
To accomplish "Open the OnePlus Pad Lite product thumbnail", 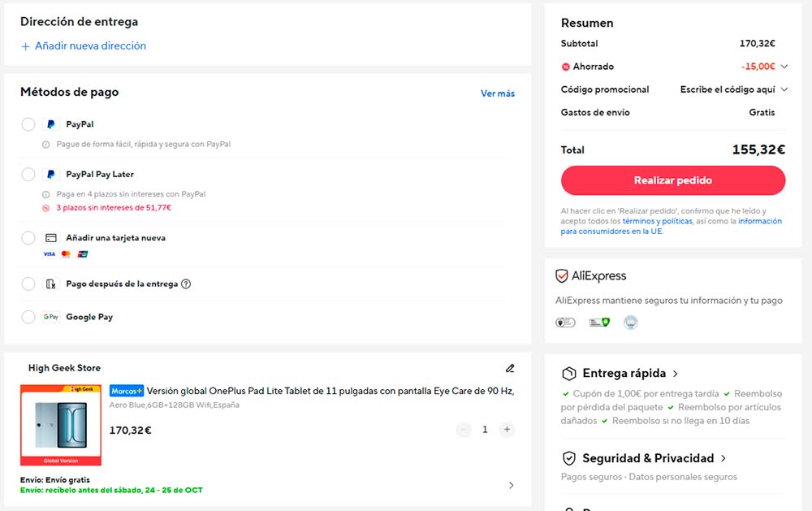I will pos(61,425).
